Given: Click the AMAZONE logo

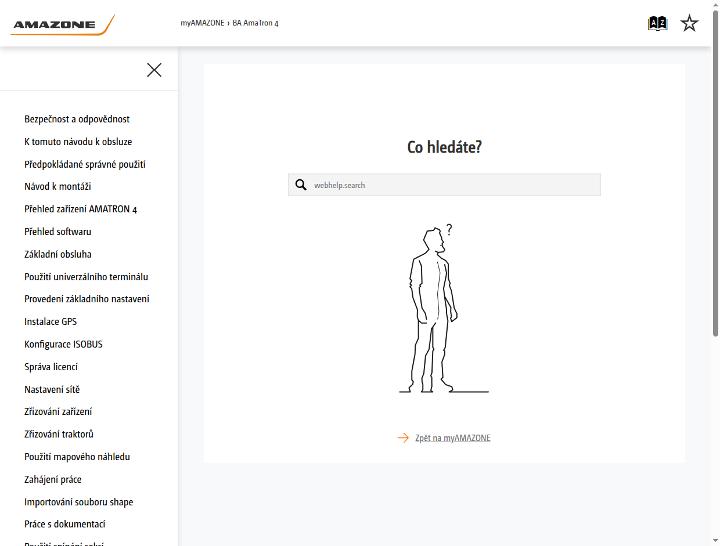Looking at the screenshot, I should 62,25.
